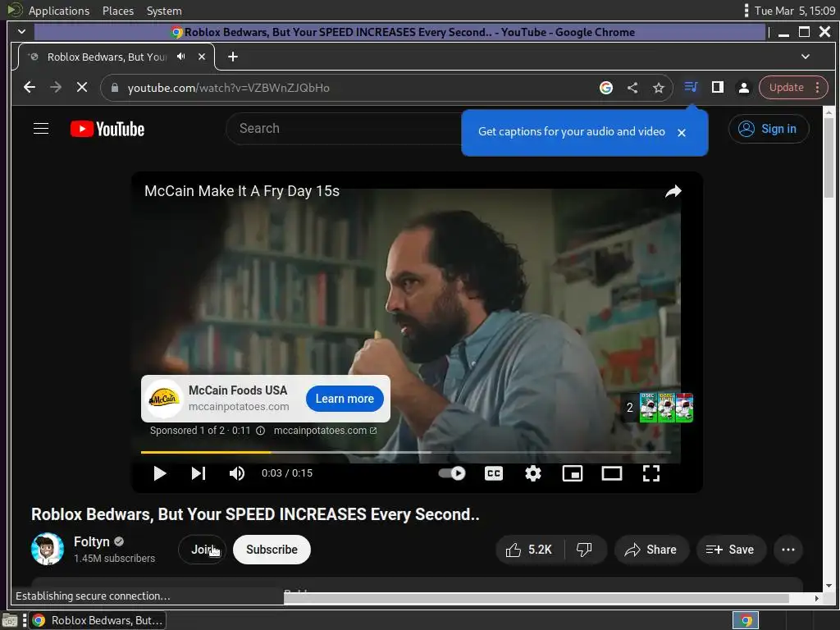Open Foltyn channel avatar
The width and height of the screenshot is (840, 630).
(48, 549)
